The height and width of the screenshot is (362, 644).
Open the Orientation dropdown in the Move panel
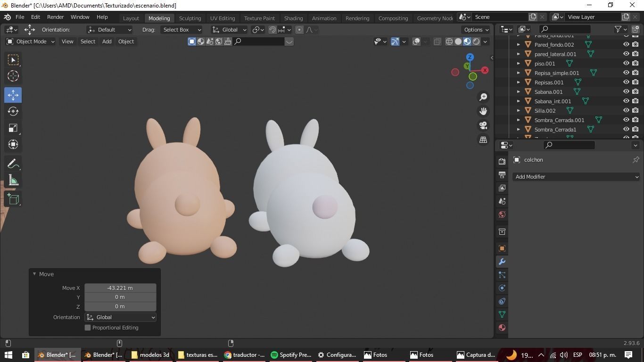click(120, 317)
